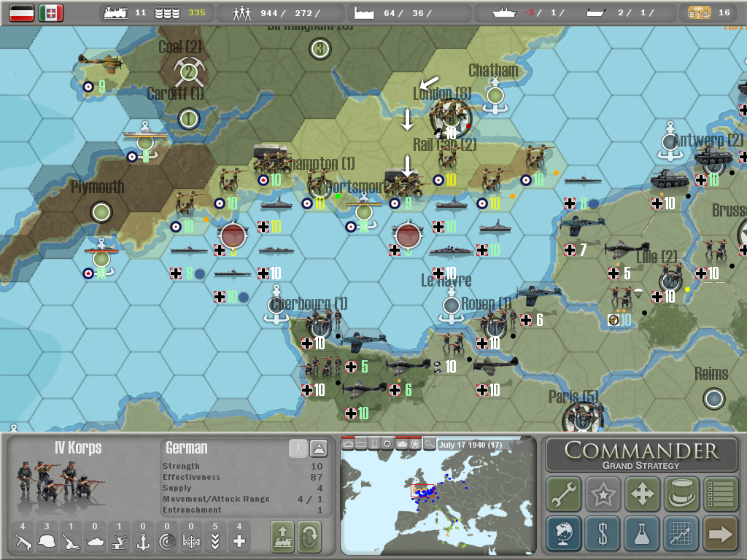The width and height of the screenshot is (747, 560).
Task: Open the top hat diplomacy button
Action: coord(681,494)
